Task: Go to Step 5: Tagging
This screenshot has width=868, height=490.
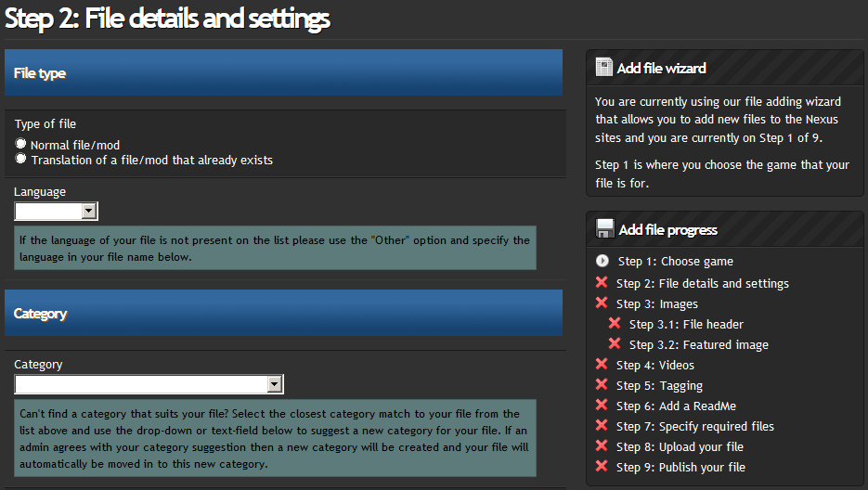Action: tap(659, 385)
